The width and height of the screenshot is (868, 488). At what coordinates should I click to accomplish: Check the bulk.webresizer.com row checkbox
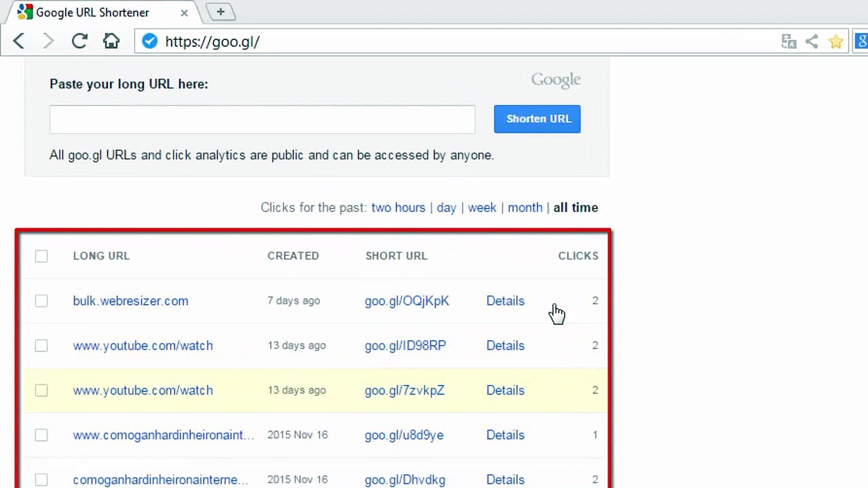[x=41, y=300]
